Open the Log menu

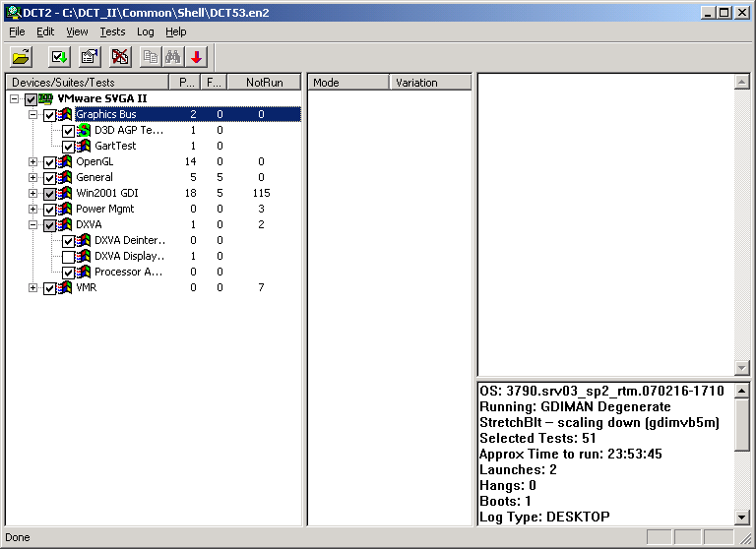pos(145,31)
